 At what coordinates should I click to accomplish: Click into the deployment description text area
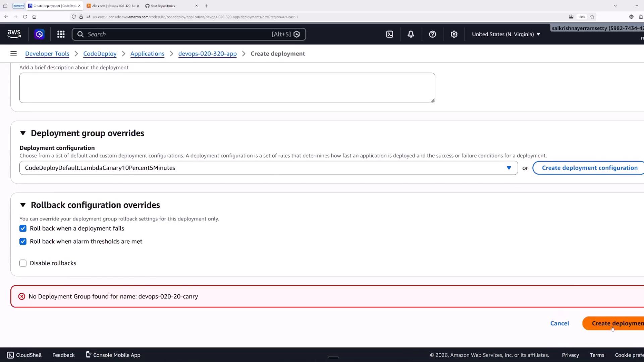click(x=227, y=88)
